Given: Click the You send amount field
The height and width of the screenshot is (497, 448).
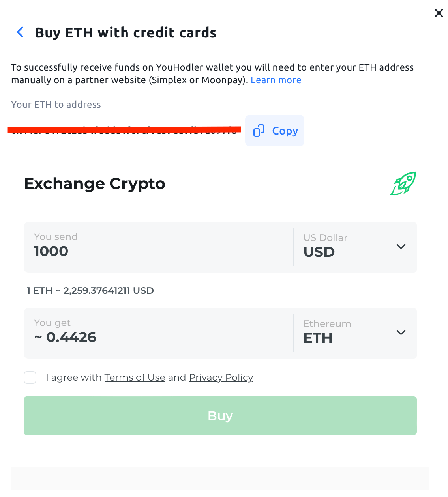Looking at the screenshot, I should (x=158, y=251).
